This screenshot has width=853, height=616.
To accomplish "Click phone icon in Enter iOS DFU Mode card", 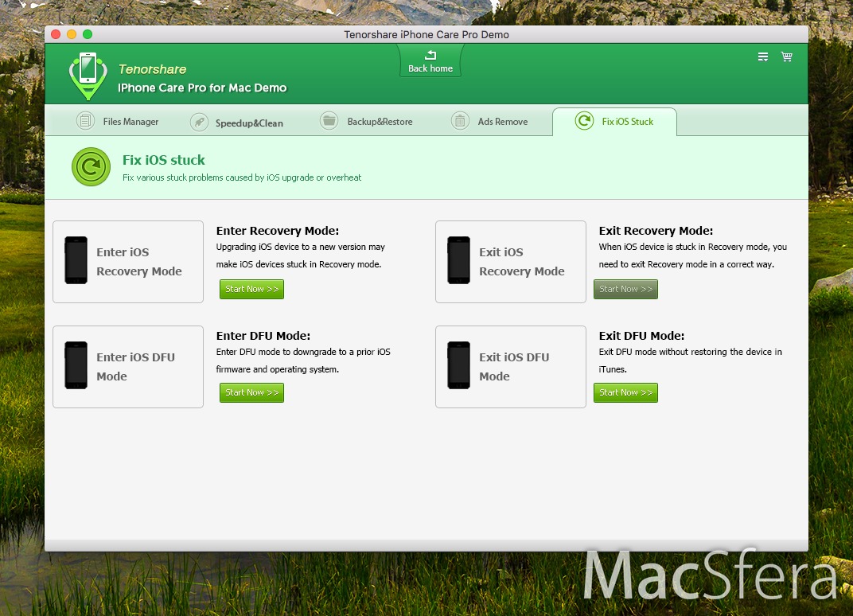I will 76,365.
